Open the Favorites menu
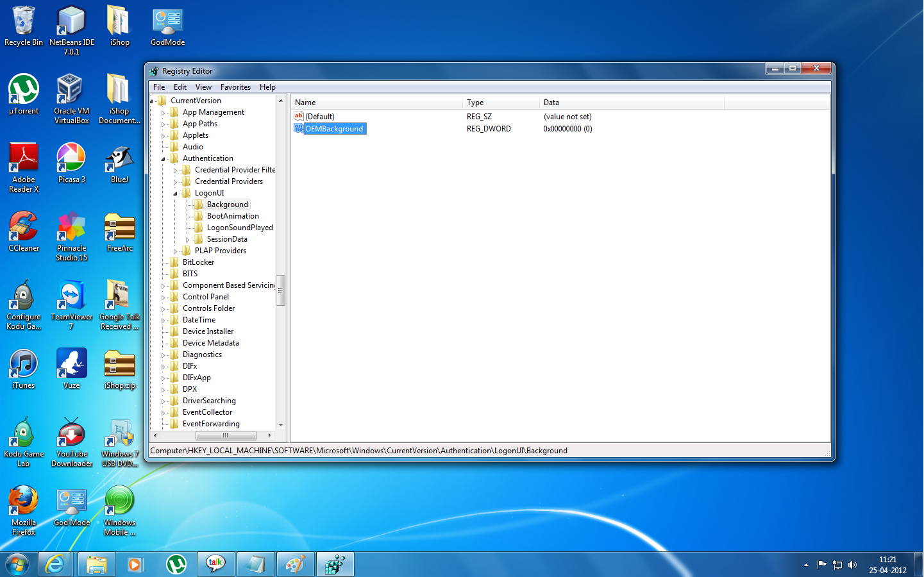 pos(235,87)
